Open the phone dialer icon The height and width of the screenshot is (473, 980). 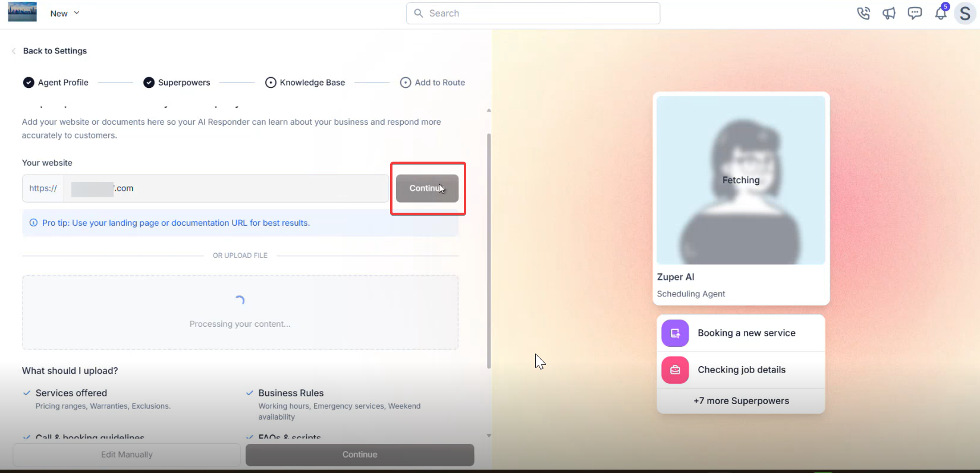tap(863, 13)
